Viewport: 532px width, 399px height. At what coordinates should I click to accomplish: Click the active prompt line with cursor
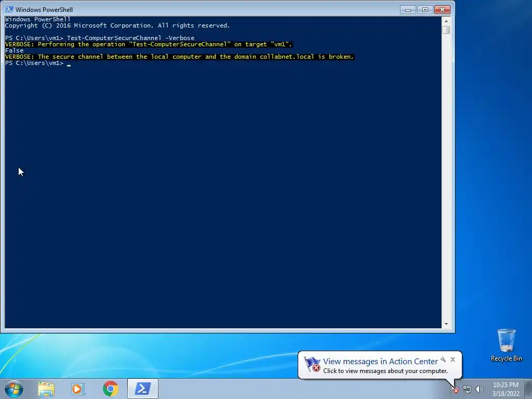tap(38, 63)
